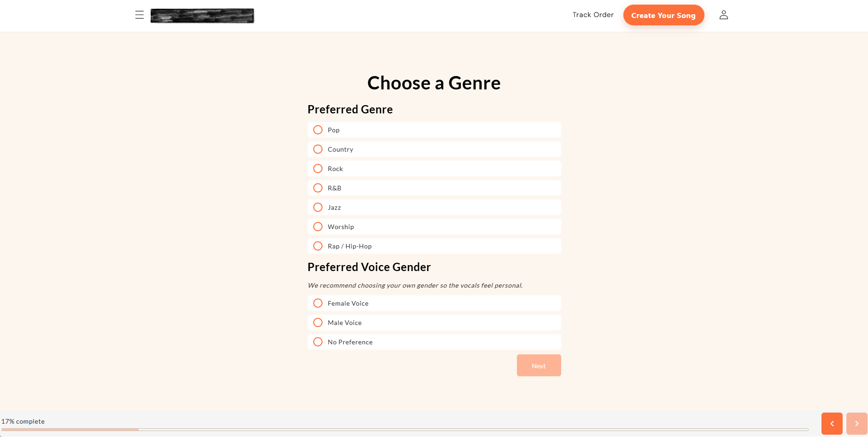
Task: Click the user account profile icon
Action: click(724, 15)
